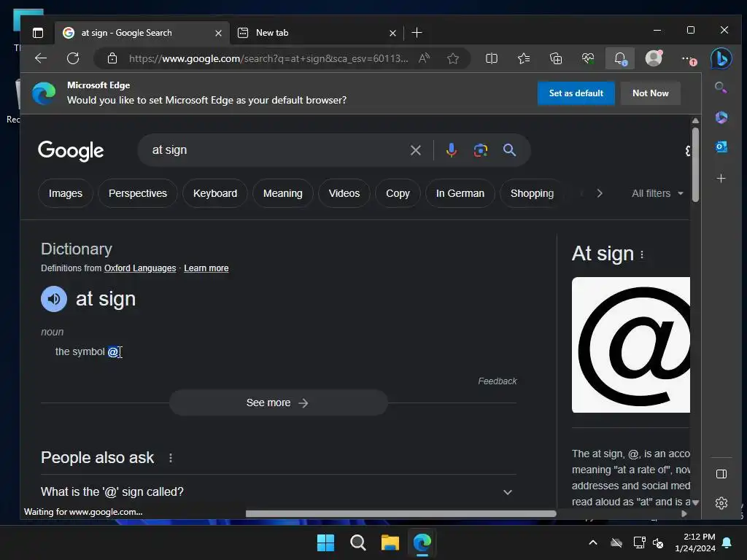This screenshot has height=560, width=747.
Task: Search by image with Google Lens icon
Action: click(481, 150)
